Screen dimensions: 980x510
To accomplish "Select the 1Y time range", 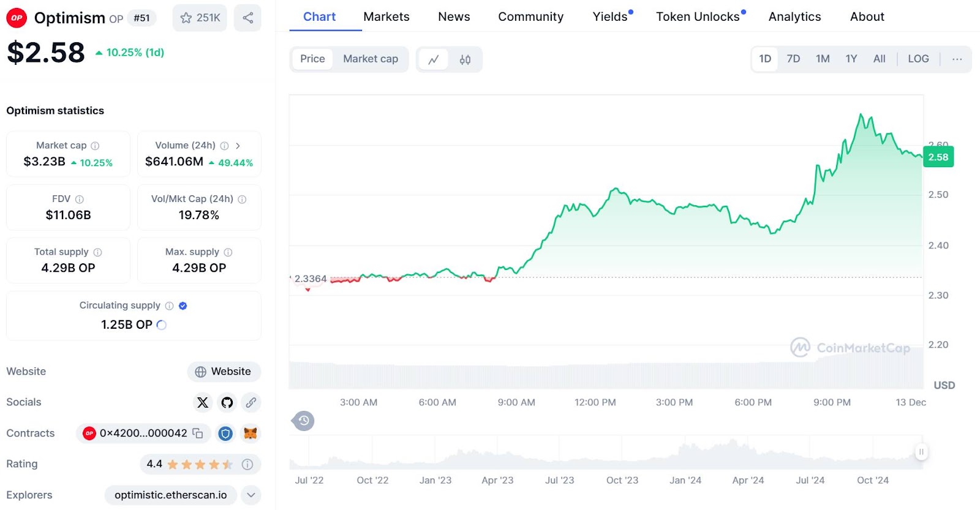I will click(x=851, y=59).
